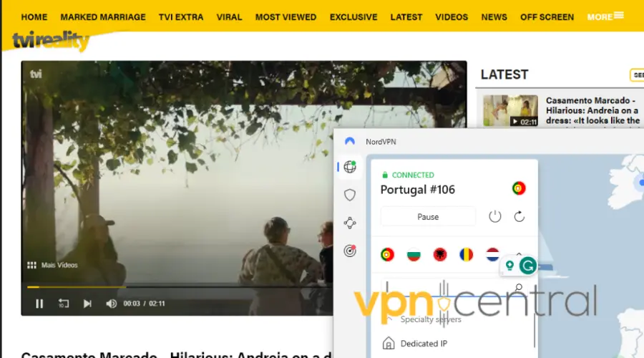
Task: Go to the NEWS menu item
Action: click(494, 17)
